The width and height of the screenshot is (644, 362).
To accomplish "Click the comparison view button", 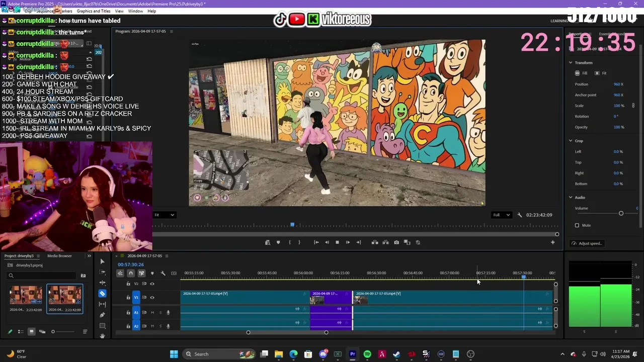I will click(x=407, y=242).
